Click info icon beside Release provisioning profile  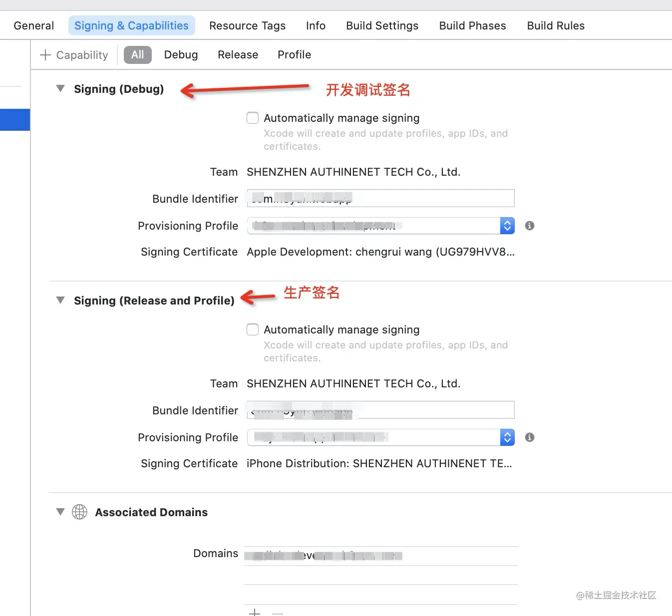(530, 437)
